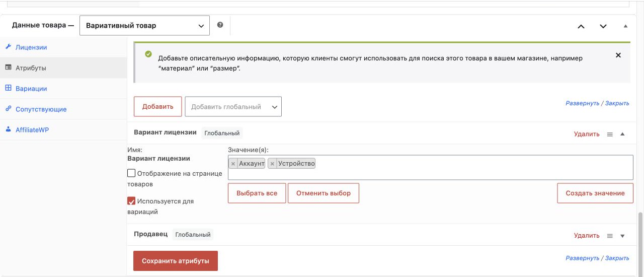Image resolution: width=644 pixels, height=277 pixels.
Task: Click the upper Закрыть link
Action: click(617, 103)
